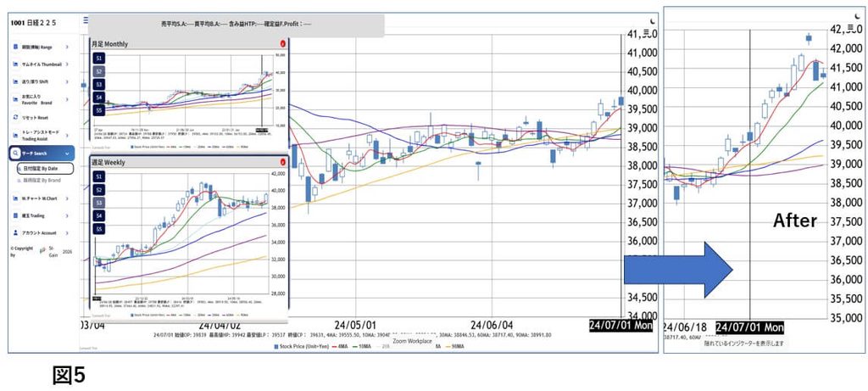Click S2 in the Weekly panel

click(x=98, y=190)
